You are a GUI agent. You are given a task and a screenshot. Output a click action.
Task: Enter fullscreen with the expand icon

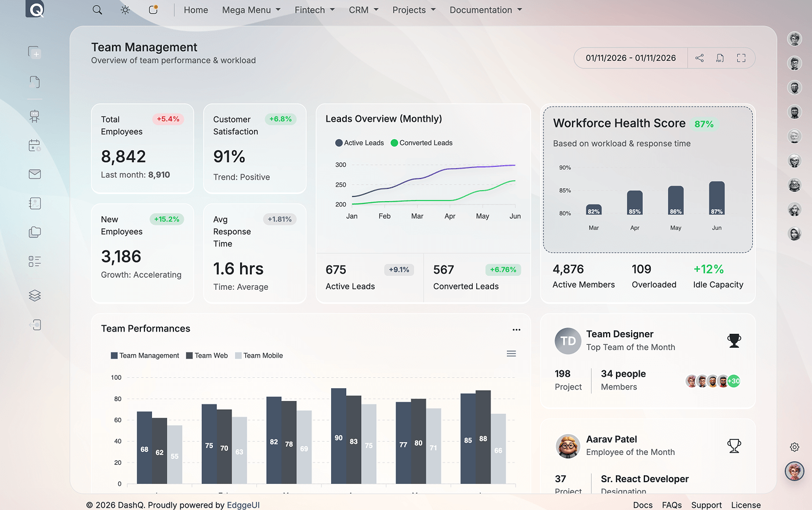(741, 58)
